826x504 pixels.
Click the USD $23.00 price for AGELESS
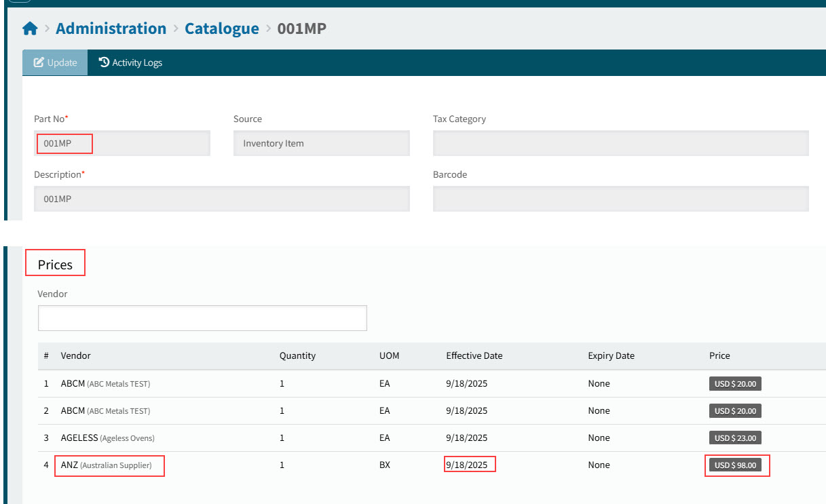tap(735, 438)
